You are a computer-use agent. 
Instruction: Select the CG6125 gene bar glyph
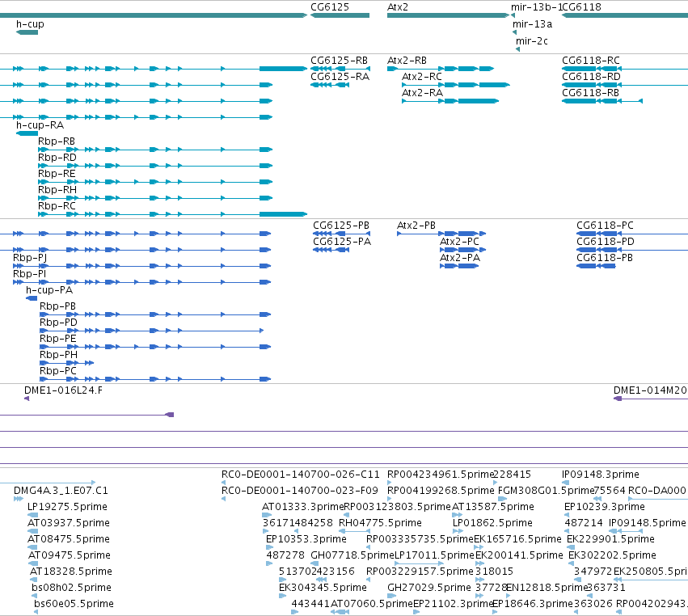pos(340,15)
